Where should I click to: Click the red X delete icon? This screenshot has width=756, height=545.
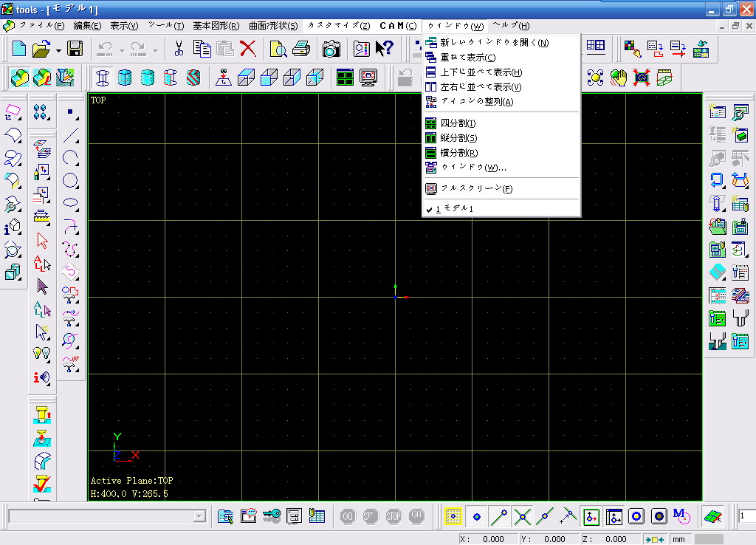[248, 49]
